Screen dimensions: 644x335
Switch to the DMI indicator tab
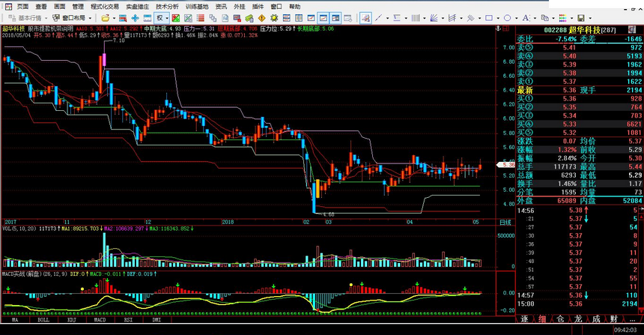point(157,319)
